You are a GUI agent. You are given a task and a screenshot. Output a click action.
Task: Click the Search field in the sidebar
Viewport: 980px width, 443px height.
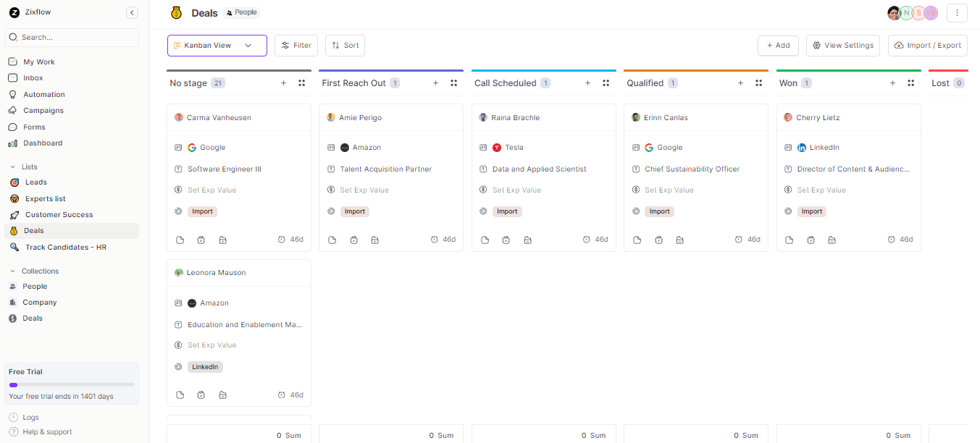pyautogui.click(x=71, y=37)
